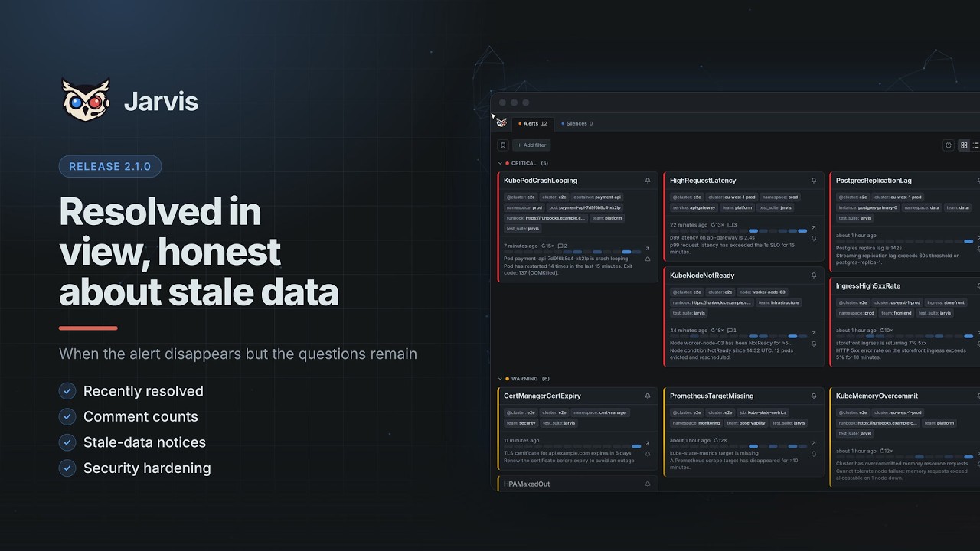980x551 pixels.
Task: Open the KubeNodeNotReady alert via its arrow icon
Action: tap(814, 333)
